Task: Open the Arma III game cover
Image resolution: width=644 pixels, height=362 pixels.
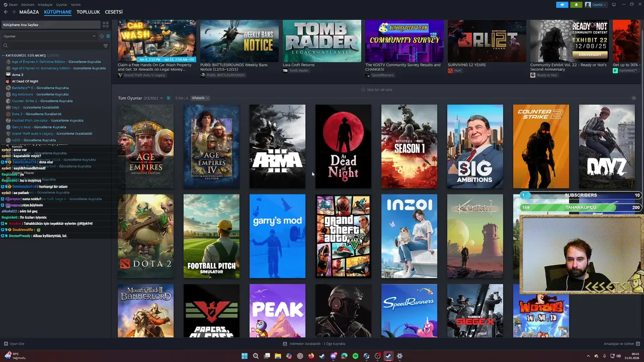Action: [x=277, y=146]
